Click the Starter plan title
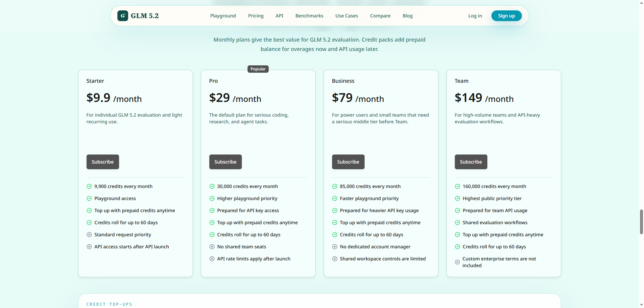This screenshot has height=308, width=644. coord(95,81)
